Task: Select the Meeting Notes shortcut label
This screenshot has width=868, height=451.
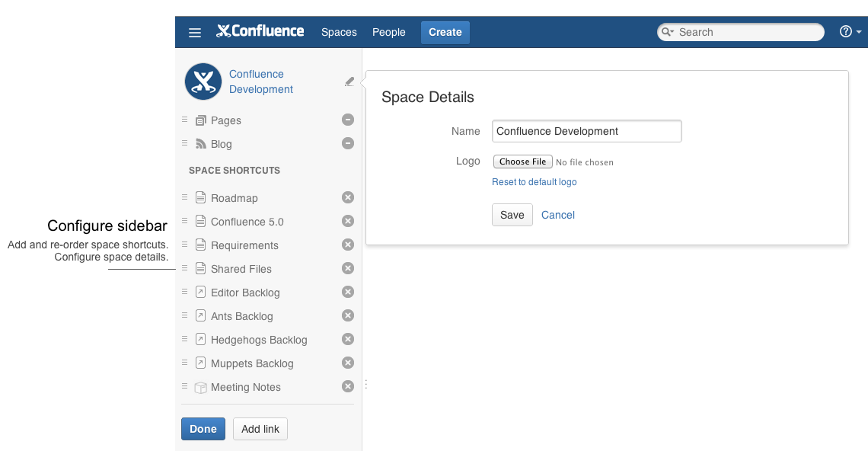Action: point(246,387)
